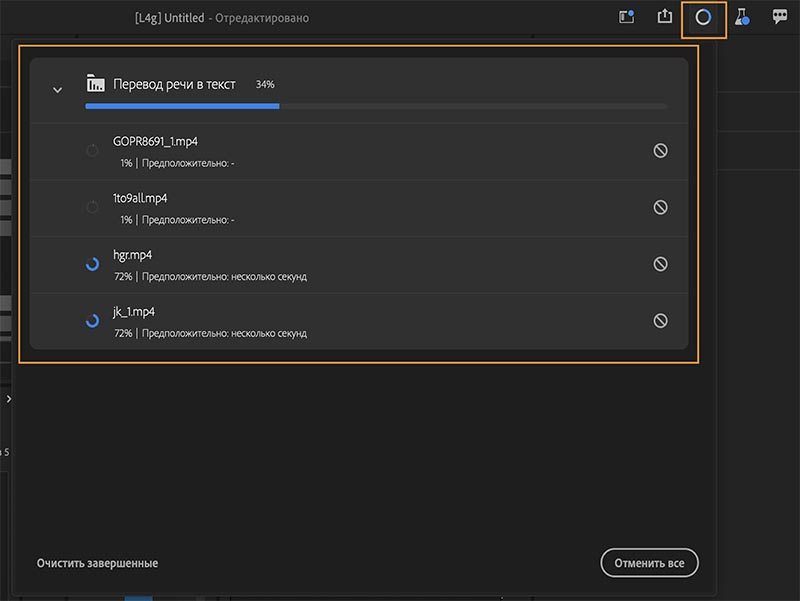
Task: Select the jk_1.mp4 file name
Action: (134, 311)
